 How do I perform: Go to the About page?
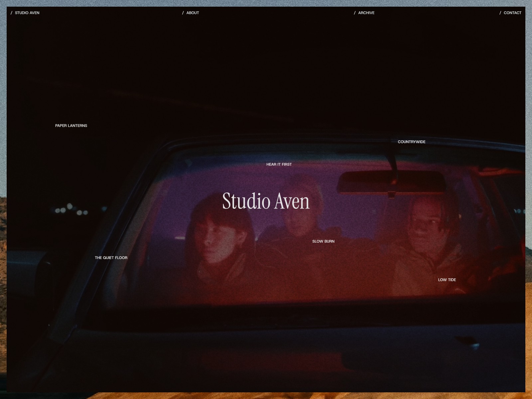pyautogui.click(x=191, y=13)
